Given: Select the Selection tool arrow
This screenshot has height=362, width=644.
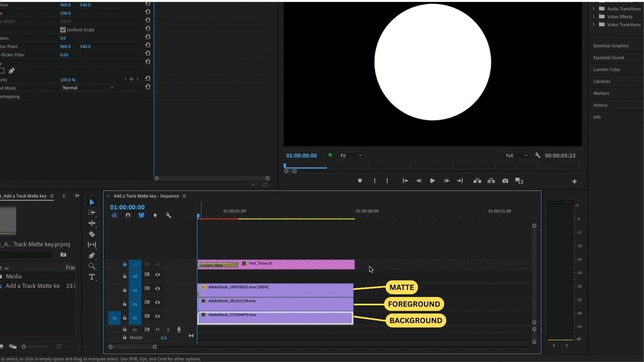Looking at the screenshot, I should click(x=92, y=202).
